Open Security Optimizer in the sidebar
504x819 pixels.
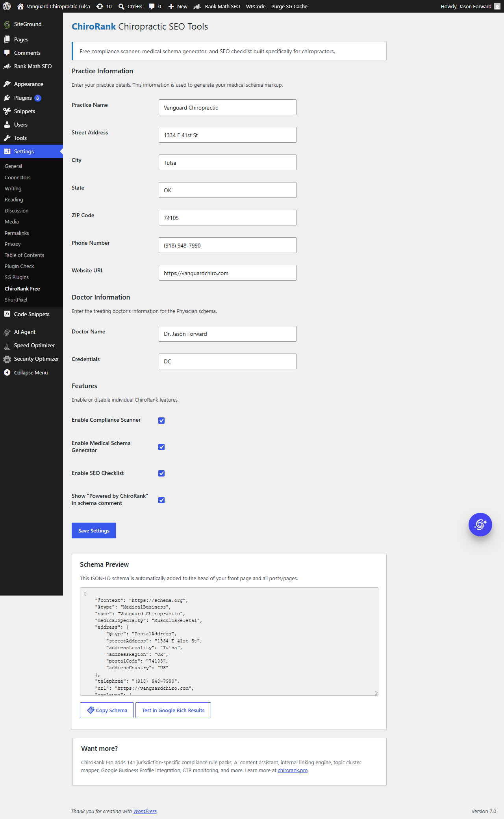(x=31, y=359)
